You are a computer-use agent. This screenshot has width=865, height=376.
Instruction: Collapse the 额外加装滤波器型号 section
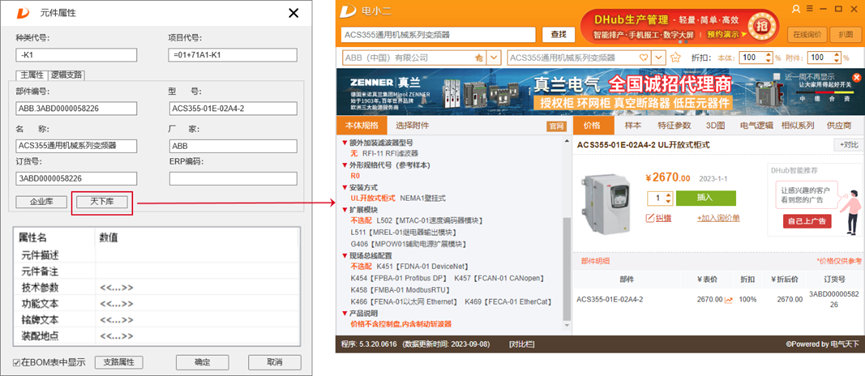pyautogui.click(x=345, y=143)
